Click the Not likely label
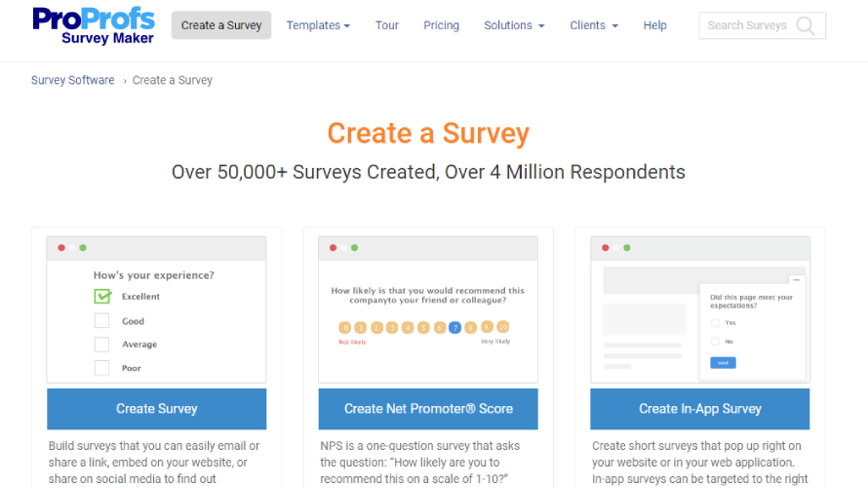This screenshot has height=488, width=868. click(x=353, y=343)
